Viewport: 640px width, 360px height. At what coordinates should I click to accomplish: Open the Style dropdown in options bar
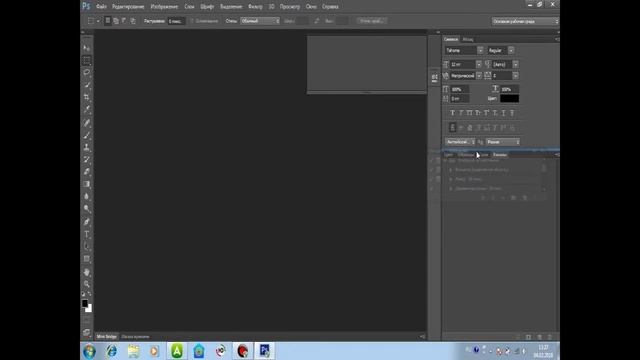260,21
